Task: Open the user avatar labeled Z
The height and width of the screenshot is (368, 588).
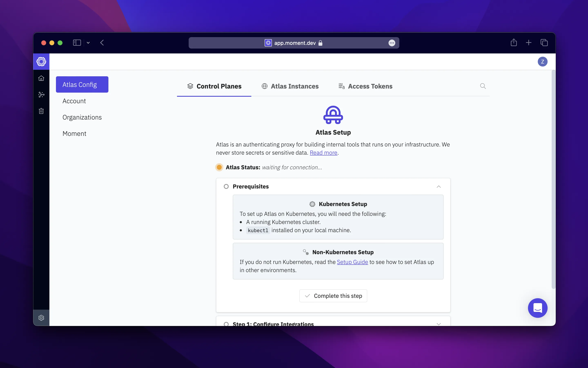Action: coord(542,62)
